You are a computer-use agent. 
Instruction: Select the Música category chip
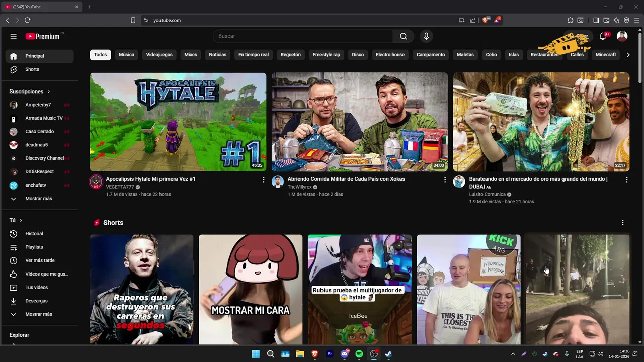pos(126,55)
